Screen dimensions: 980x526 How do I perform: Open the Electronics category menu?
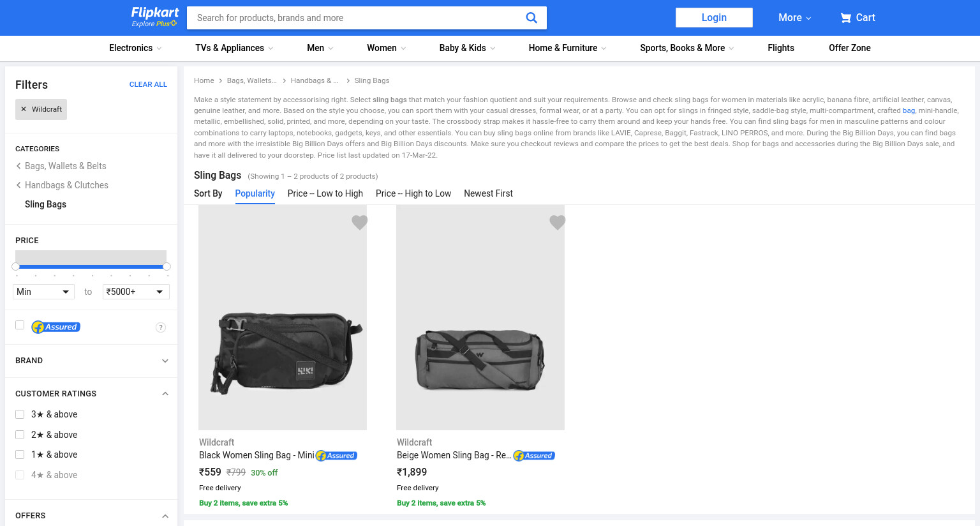135,48
